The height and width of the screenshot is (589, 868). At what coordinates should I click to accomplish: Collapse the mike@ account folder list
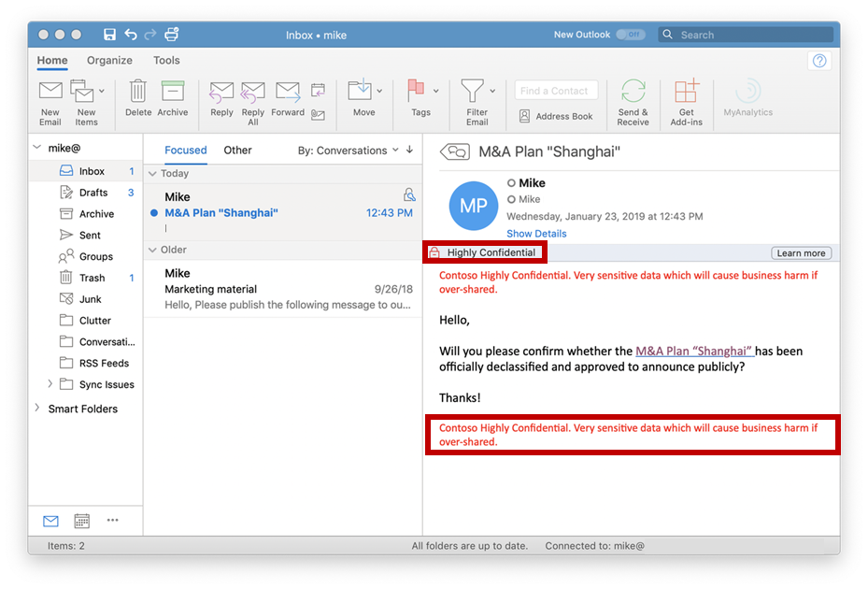tap(37, 148)
